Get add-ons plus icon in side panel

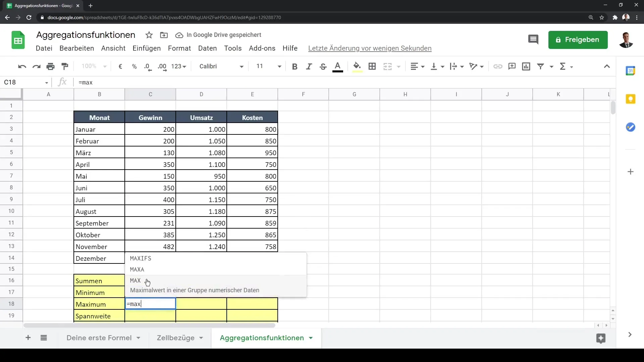(631, 172)
